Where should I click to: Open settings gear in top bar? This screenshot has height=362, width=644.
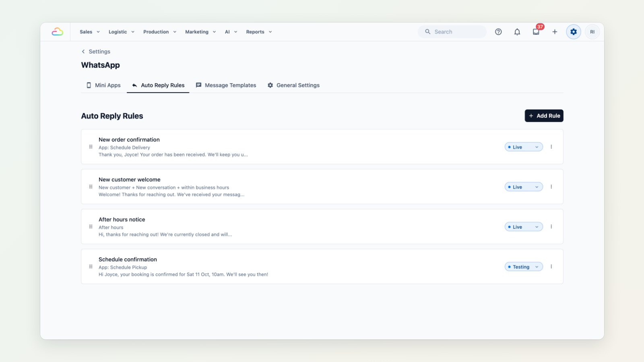pyautogui.click(x=574, y=32)
